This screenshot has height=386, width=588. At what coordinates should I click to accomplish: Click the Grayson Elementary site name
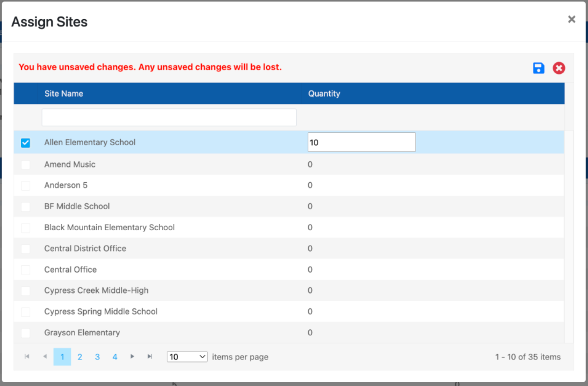pyautogui.click(x=82, y=333)
